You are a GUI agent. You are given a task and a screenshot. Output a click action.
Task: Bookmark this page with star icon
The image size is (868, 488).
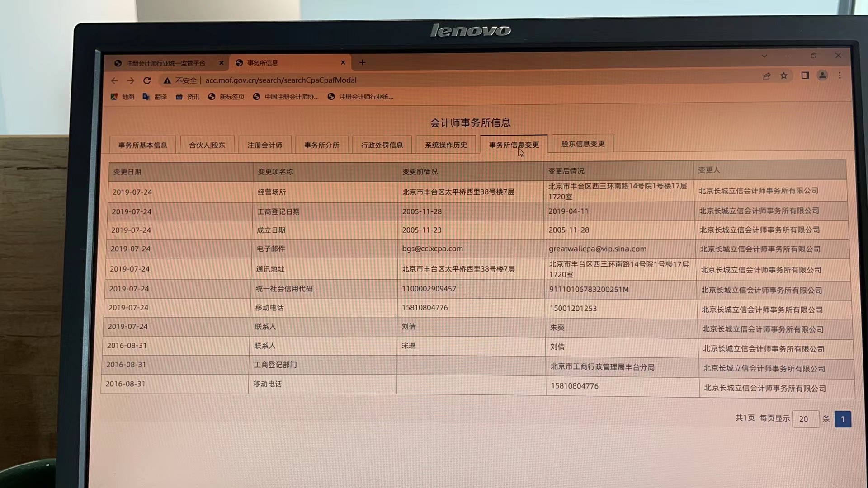[x=784, y=76]
